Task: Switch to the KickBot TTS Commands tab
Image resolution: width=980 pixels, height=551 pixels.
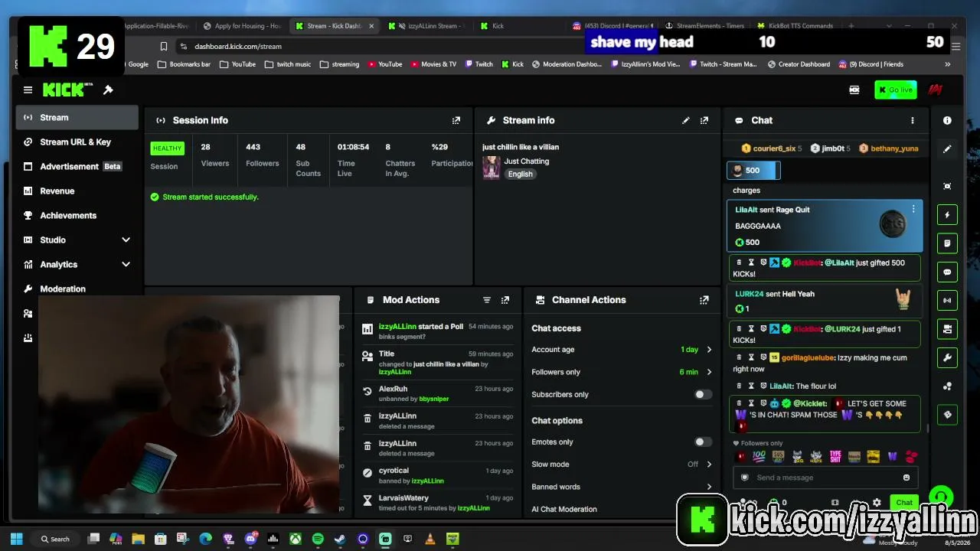Action: pos(795,26)
